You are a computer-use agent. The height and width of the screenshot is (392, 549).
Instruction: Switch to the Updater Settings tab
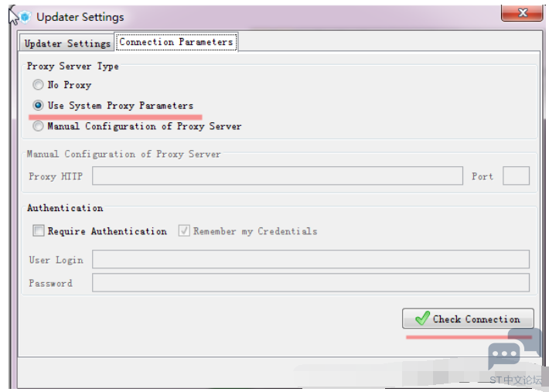(67, 43)
